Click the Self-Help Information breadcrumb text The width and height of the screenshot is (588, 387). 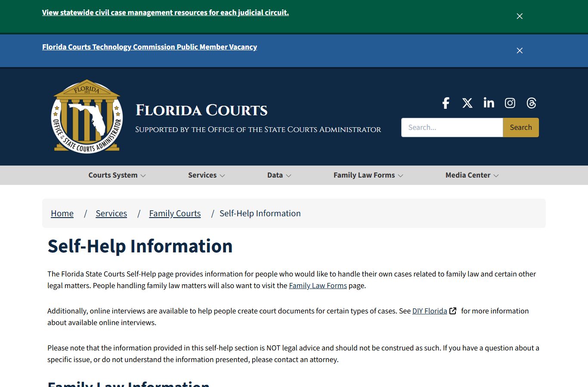[x=260, y=213]
